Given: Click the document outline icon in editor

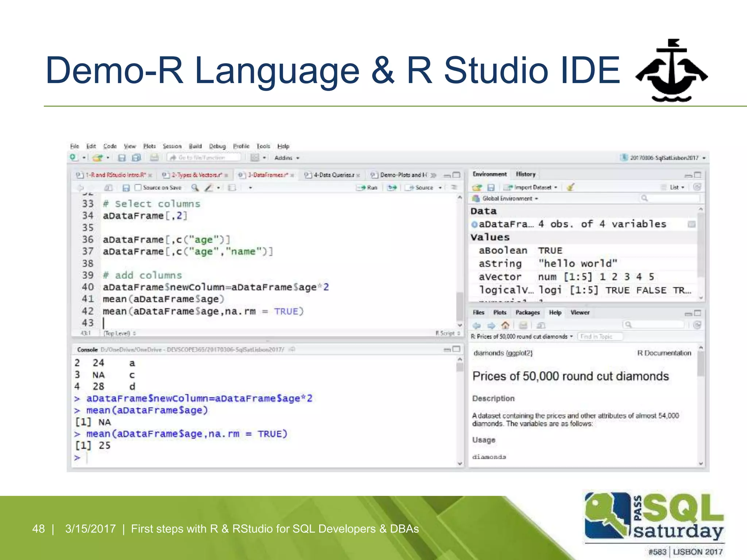Looking at the screenshot, I should [x=454, y=187].
